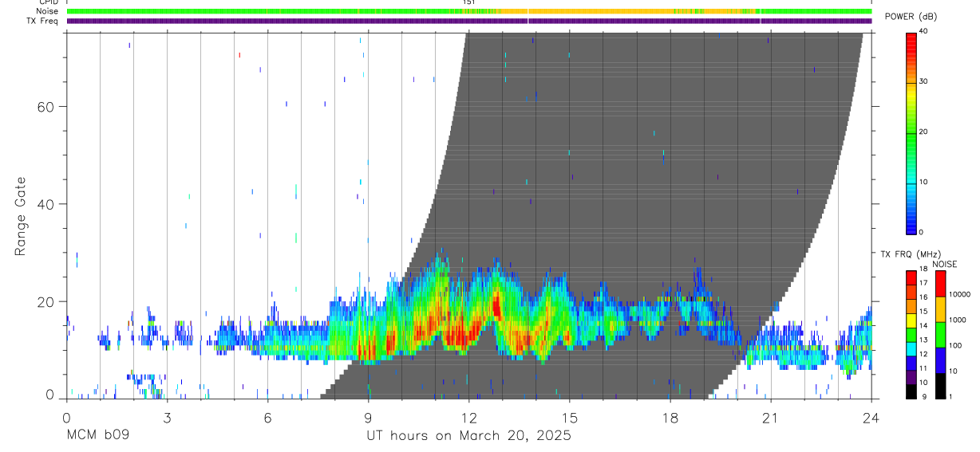The image size is (980, 452).
Task: Click the green-orange Noise strip above the plot
Action: 469,12
